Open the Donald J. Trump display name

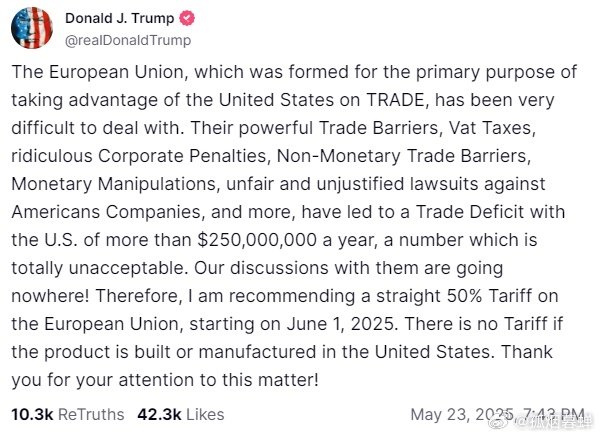119,18
